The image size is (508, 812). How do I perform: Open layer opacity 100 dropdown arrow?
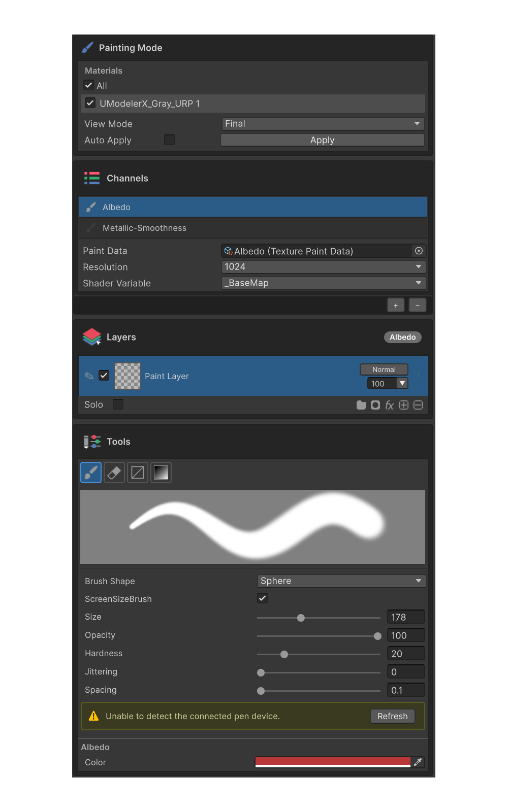tap(402, 383)
